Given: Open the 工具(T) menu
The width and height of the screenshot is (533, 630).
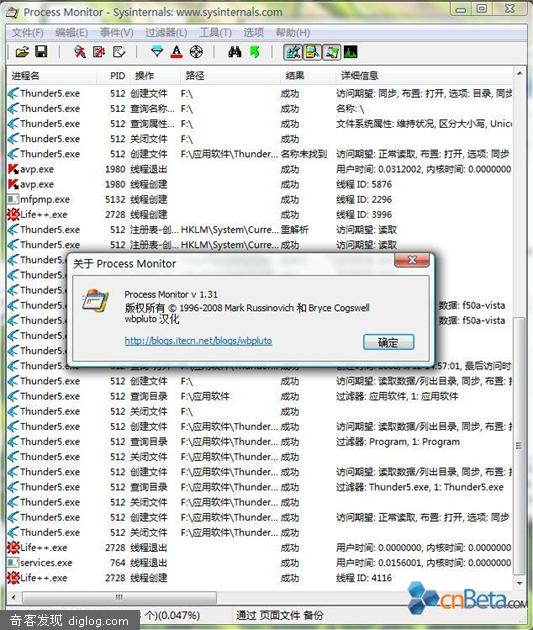Looking at the screenshot, I should [215, 33].
